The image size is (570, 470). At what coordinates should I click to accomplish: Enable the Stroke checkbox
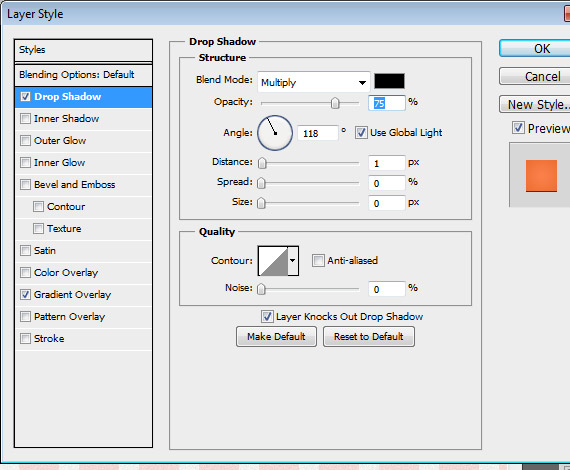25,338
